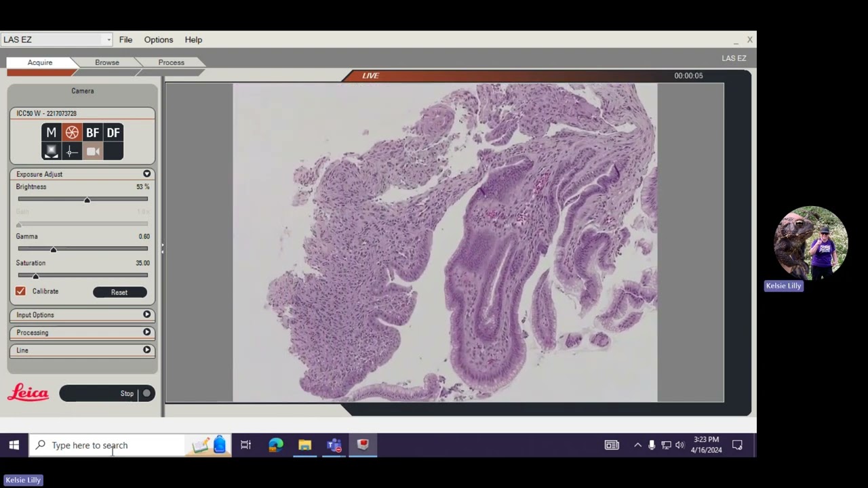Open the Windows Start menu
The image size is (868, 488).
tap(14, 445)
